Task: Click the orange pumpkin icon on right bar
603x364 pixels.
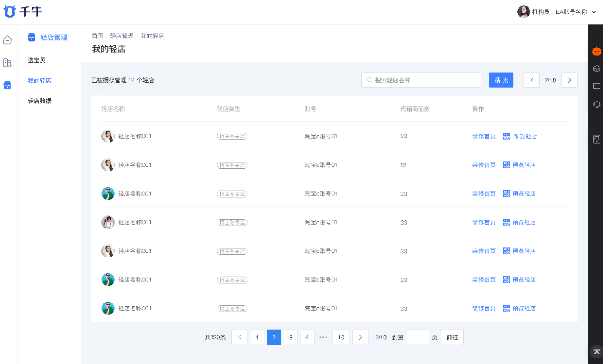Action: tap(597, 51)
